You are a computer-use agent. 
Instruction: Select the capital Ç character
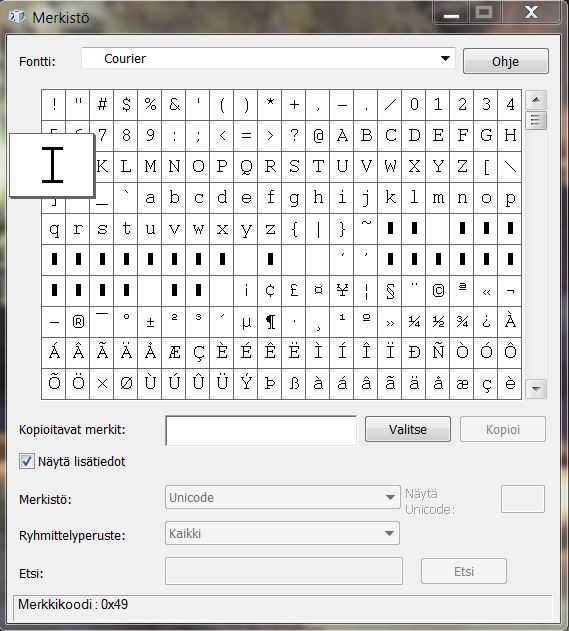198,353
